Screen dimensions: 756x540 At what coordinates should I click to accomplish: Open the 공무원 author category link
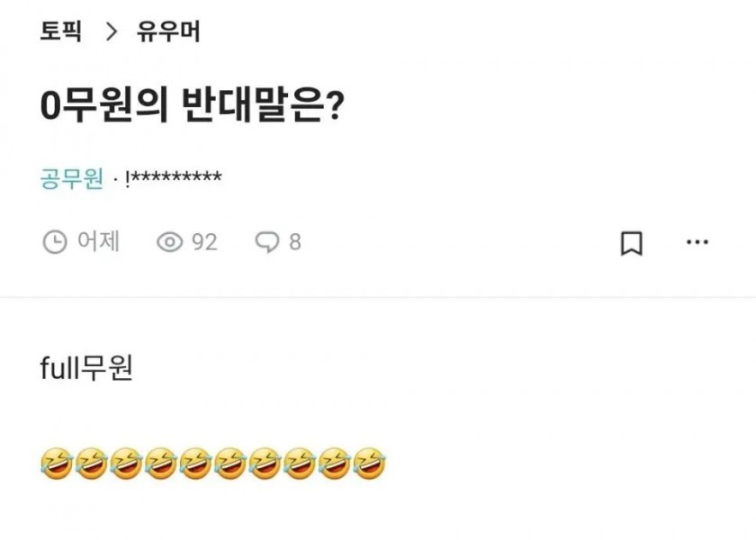pos(72,178)
